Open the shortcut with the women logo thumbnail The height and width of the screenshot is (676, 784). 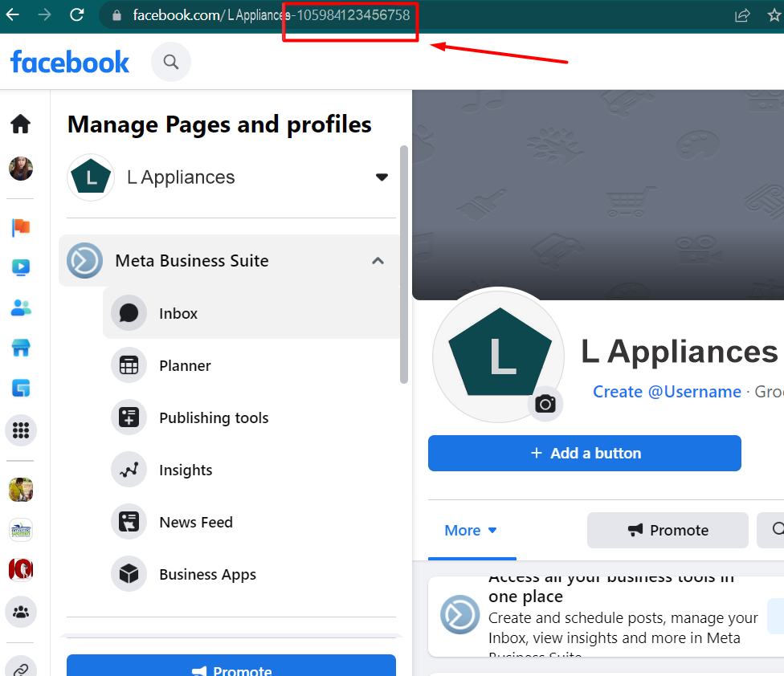21,530
